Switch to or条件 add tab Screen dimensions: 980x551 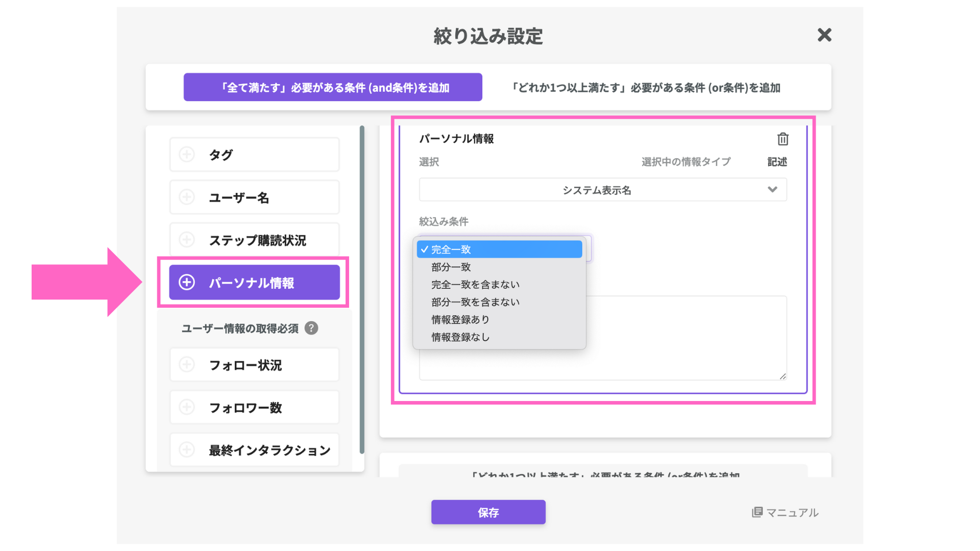pyautogui.click(x=646, y=87)
